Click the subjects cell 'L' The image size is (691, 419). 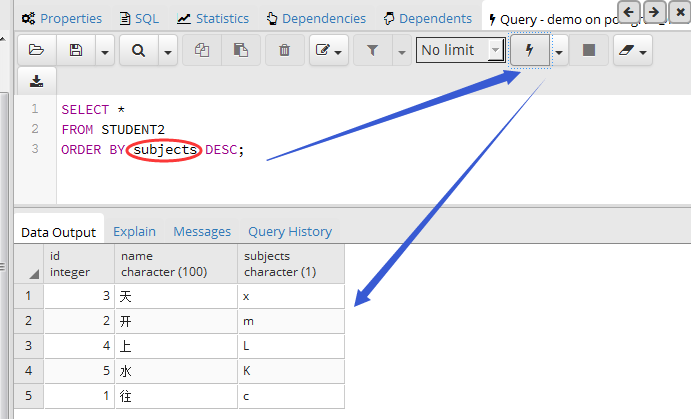(x=291, y=346)
